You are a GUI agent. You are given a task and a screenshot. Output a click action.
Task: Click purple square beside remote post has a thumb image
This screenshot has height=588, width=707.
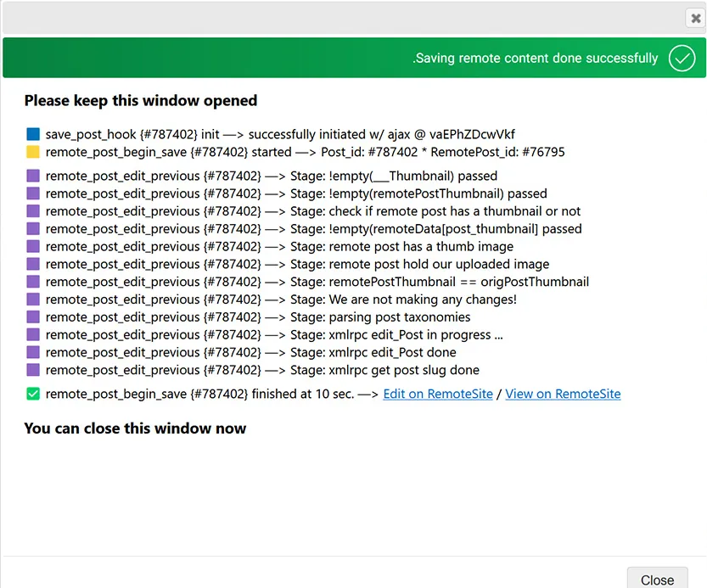point(33,247)
